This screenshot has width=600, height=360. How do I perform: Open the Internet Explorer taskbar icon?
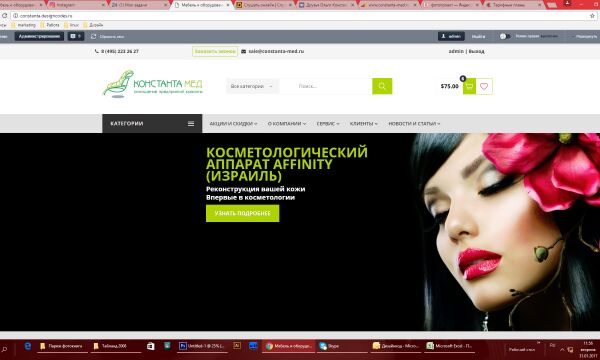(x=28, y=346)
